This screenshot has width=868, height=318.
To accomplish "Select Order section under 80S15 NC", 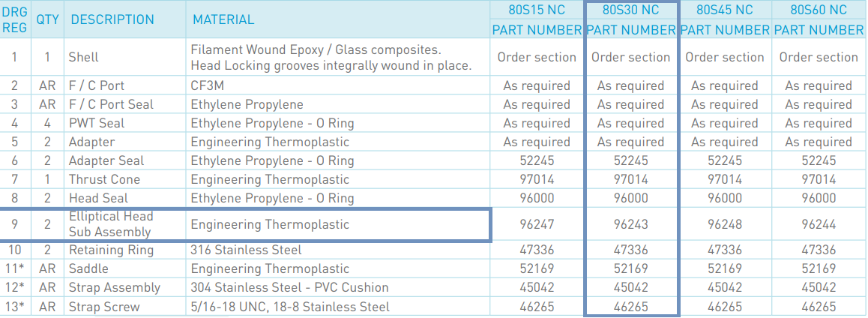I will 537,57.
